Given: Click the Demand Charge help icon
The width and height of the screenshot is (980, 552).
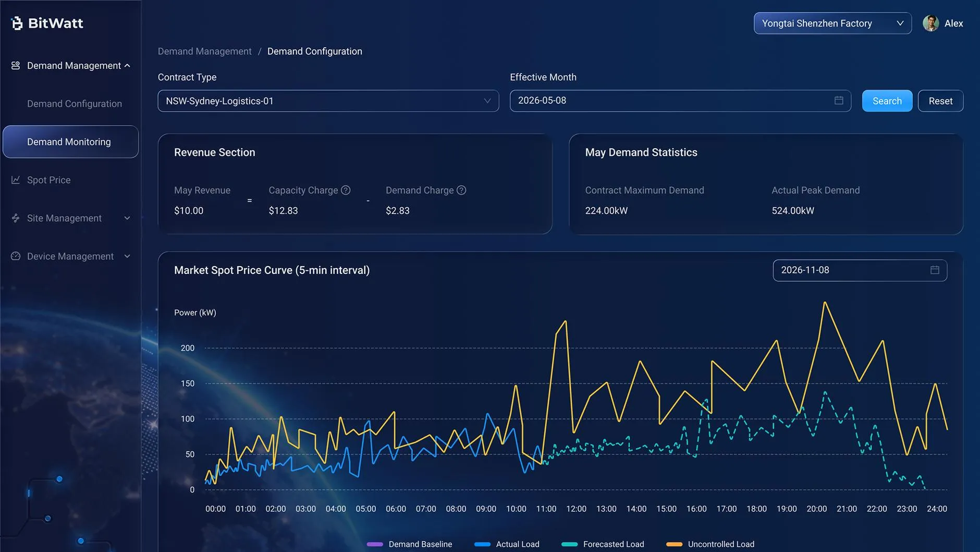Looking at the screenshot, I should point(461,190).
